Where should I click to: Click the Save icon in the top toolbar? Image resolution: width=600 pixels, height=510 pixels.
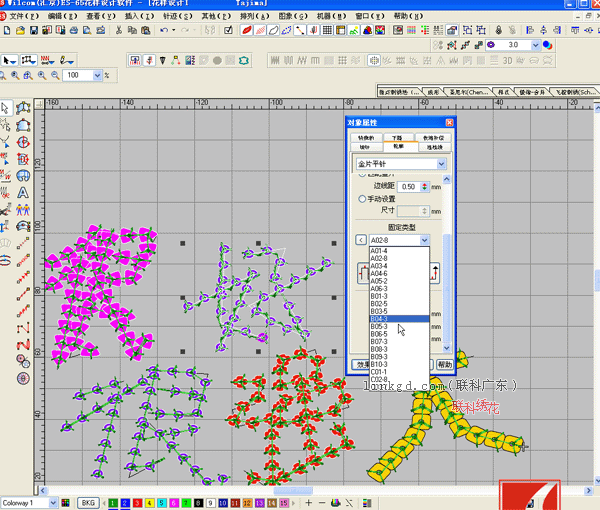[33, 31]
